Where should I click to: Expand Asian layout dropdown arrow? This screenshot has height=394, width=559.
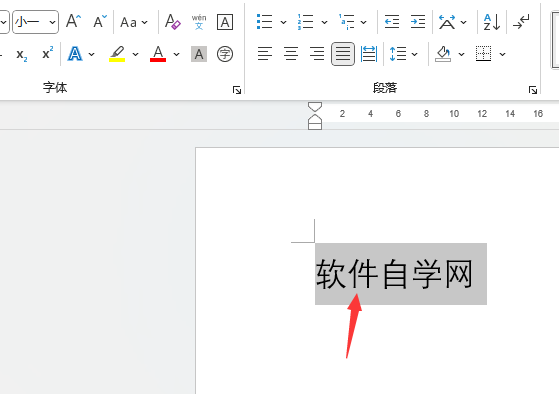tap(463, 22)
